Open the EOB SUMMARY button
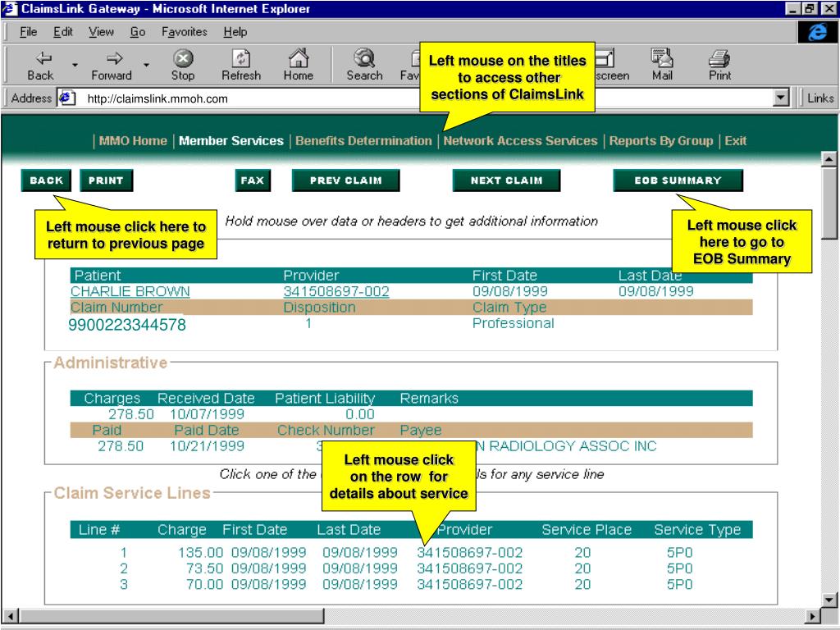Image resolution: width=840 pixels, height=630 pixels. click(x=678, y=180)
